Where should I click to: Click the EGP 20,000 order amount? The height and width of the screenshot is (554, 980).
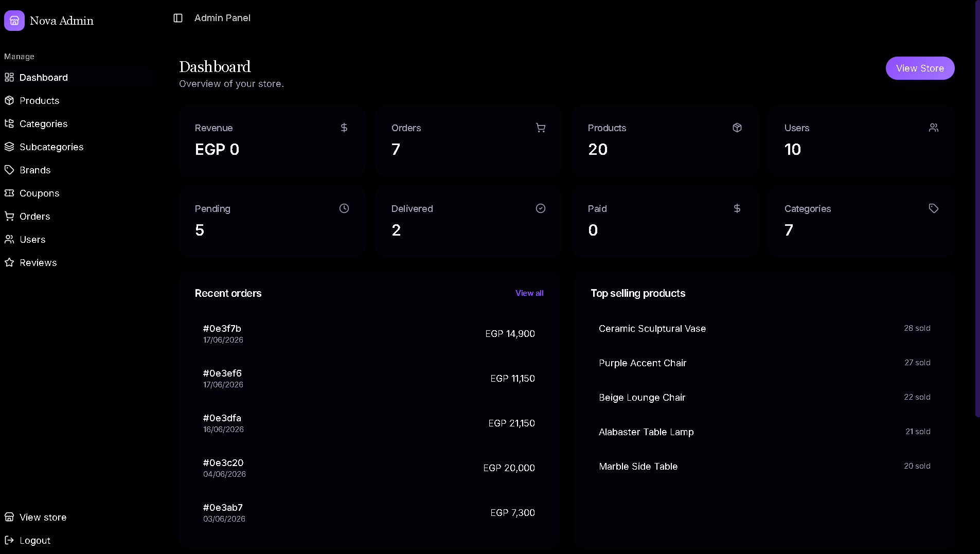coord(509,468)
